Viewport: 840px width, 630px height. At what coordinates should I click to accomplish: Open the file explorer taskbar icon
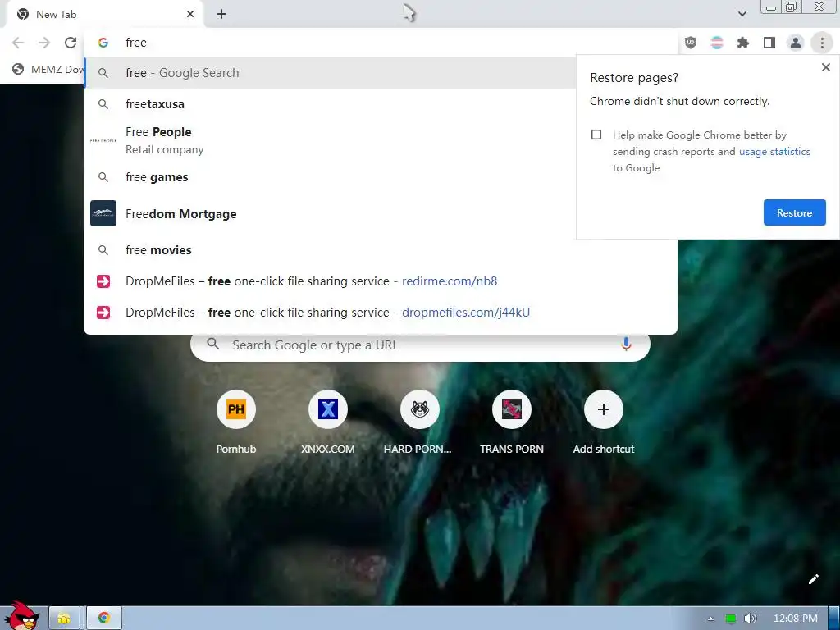64,619
